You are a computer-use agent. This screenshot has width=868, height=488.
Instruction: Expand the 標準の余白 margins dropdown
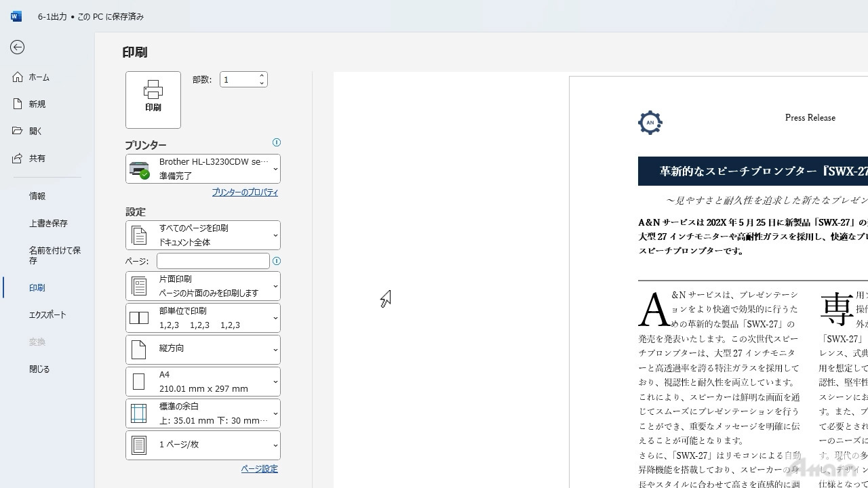click(x=203, y=413)
